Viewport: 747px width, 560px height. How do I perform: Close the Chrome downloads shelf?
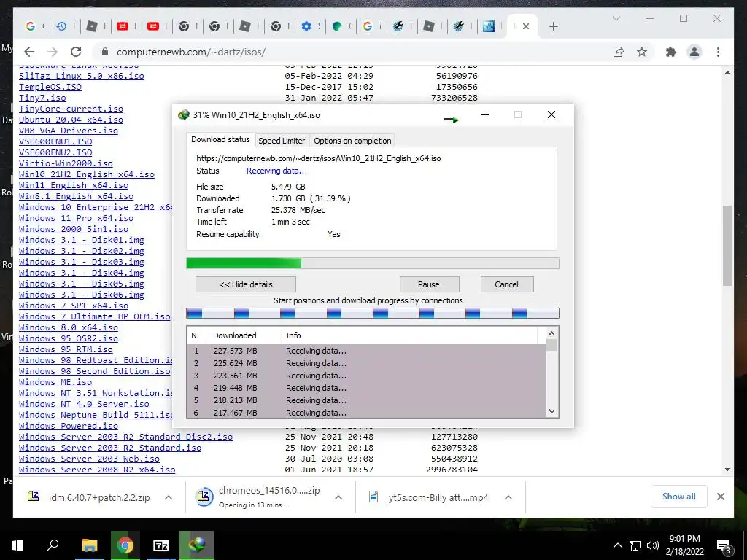(x=721, y=497)
